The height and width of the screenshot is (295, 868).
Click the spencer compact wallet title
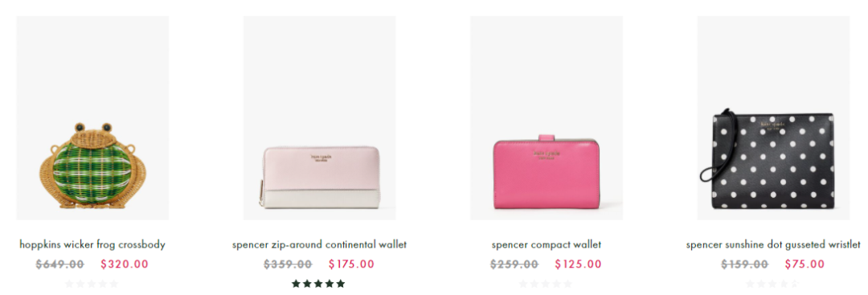pos(547,244)
